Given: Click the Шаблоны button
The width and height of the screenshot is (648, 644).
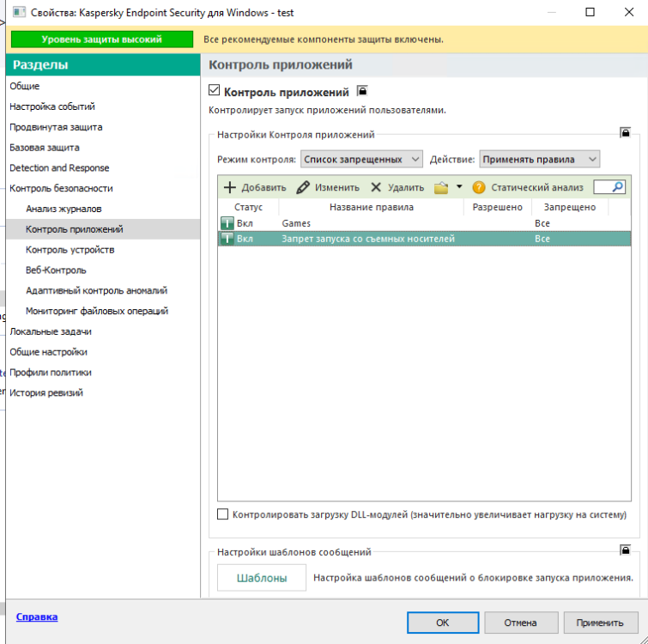Looking at the screenshot, I should pyautogui.click(x=262, y=577).
